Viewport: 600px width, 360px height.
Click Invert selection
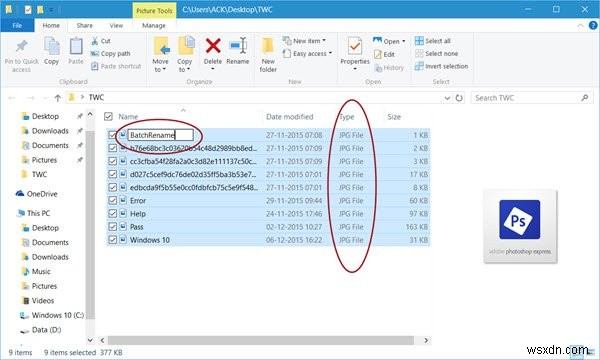(442, 66)
